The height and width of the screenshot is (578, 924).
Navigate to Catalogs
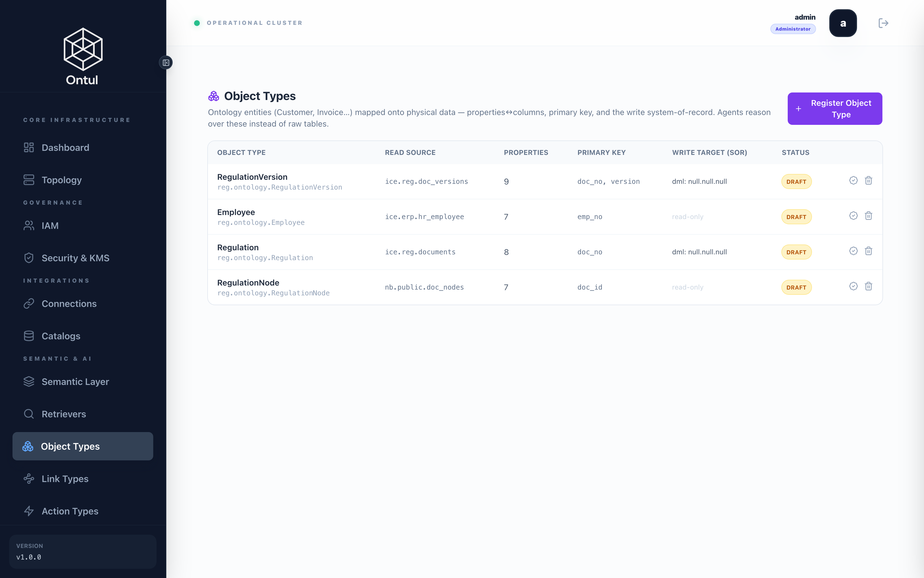click(83, 336)
